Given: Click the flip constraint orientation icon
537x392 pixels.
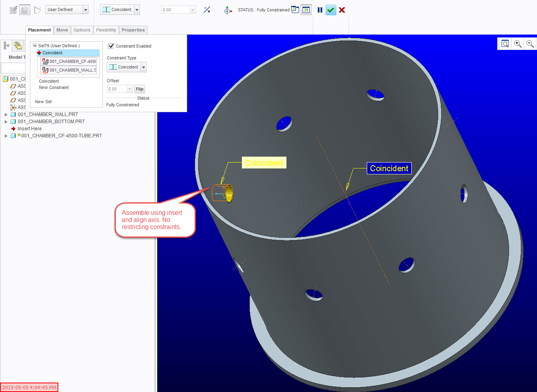Looking at the screenshot, I should coord(207,10).
